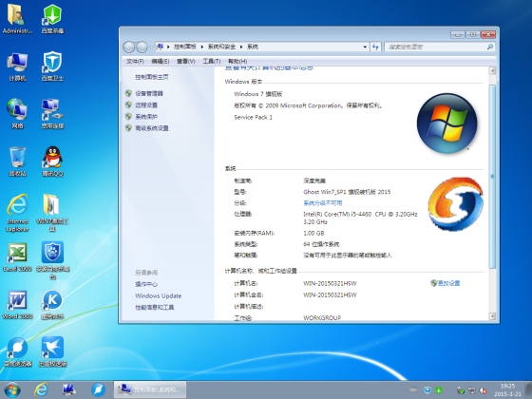
Task: Open the broadband connection desktop shortcut
Action: click(52, 114)
